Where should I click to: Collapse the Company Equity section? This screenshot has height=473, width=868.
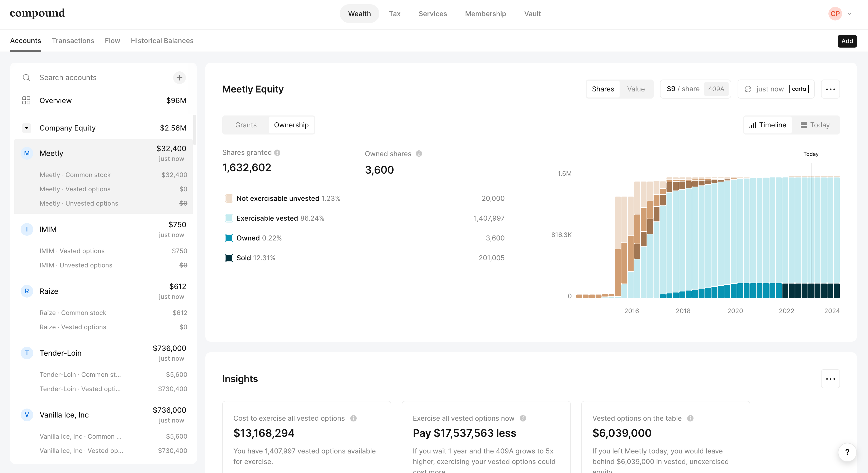tap(27, 128)
